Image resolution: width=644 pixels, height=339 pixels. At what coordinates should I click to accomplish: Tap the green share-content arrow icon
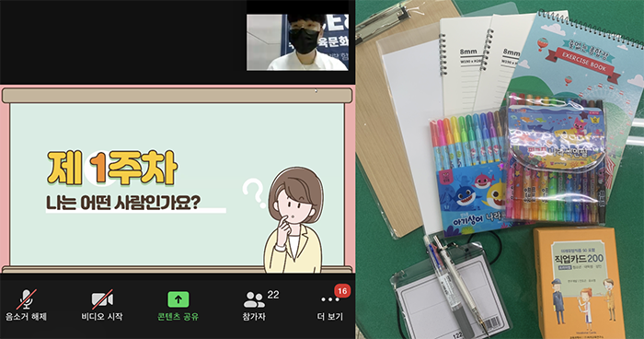[178, 299]
